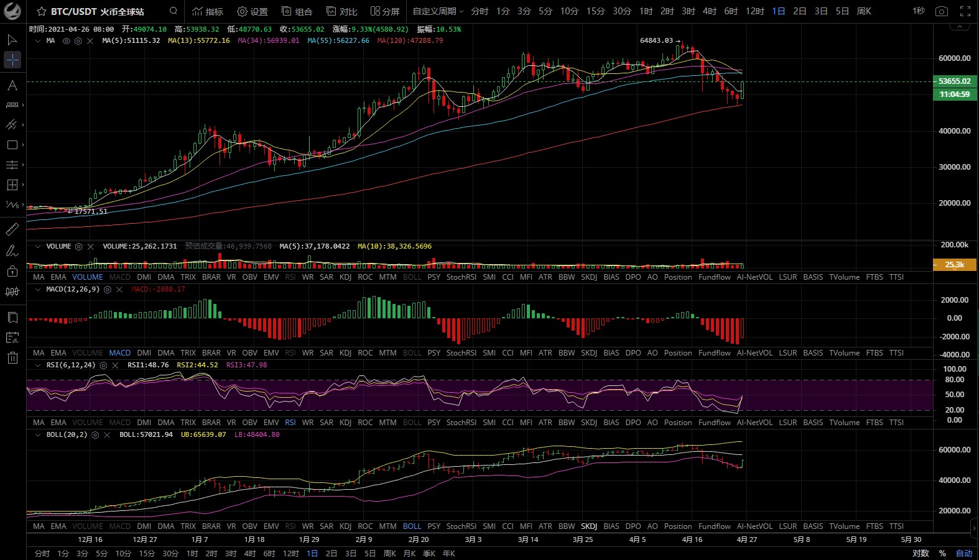Click the 指标 indicators button

click(208, 11)
